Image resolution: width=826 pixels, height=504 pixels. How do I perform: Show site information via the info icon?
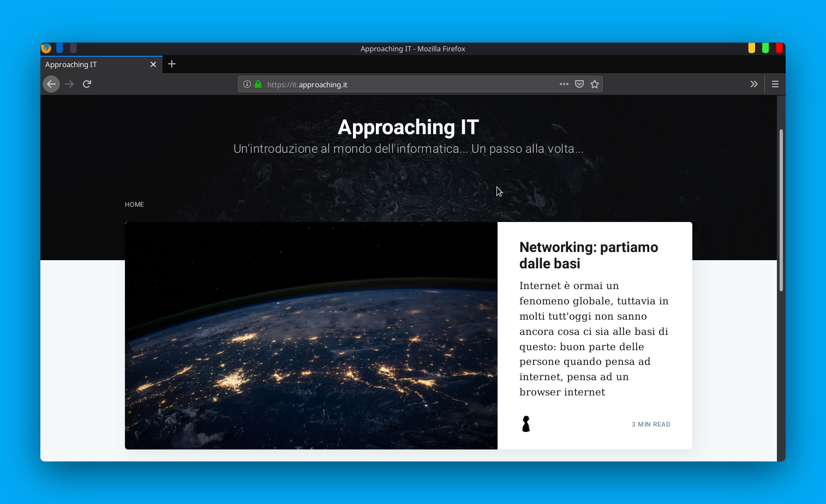click(x=247, y=84)
